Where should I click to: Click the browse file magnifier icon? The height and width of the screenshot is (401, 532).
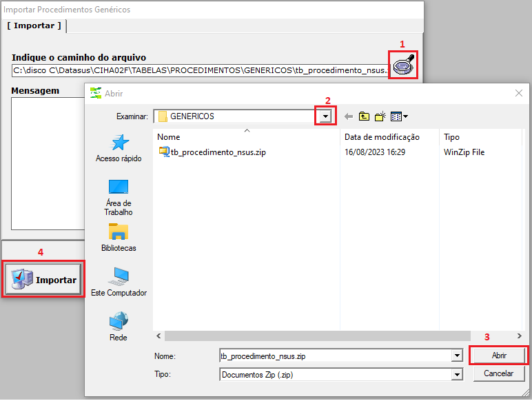click(402, 65)
